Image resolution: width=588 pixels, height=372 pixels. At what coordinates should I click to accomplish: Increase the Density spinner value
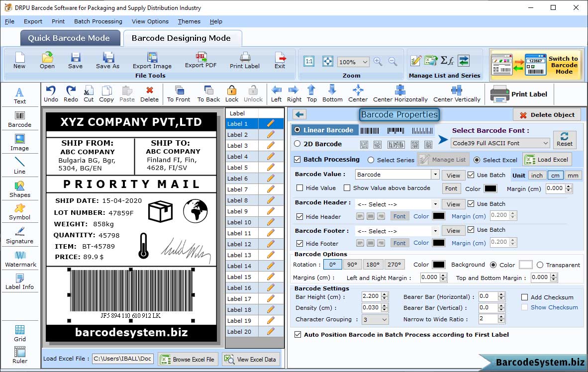pyautogui.click(x=385, y=306)
